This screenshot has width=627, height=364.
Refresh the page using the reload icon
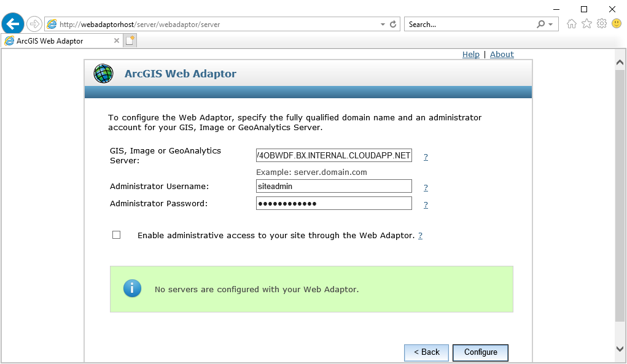[x=393, y=25]
